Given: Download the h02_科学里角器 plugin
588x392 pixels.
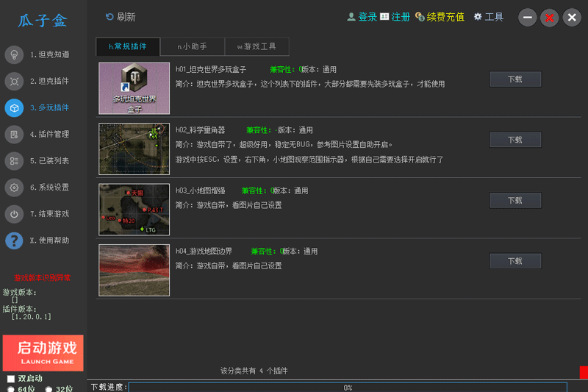Looking at the screenshot, I should 515,140.
